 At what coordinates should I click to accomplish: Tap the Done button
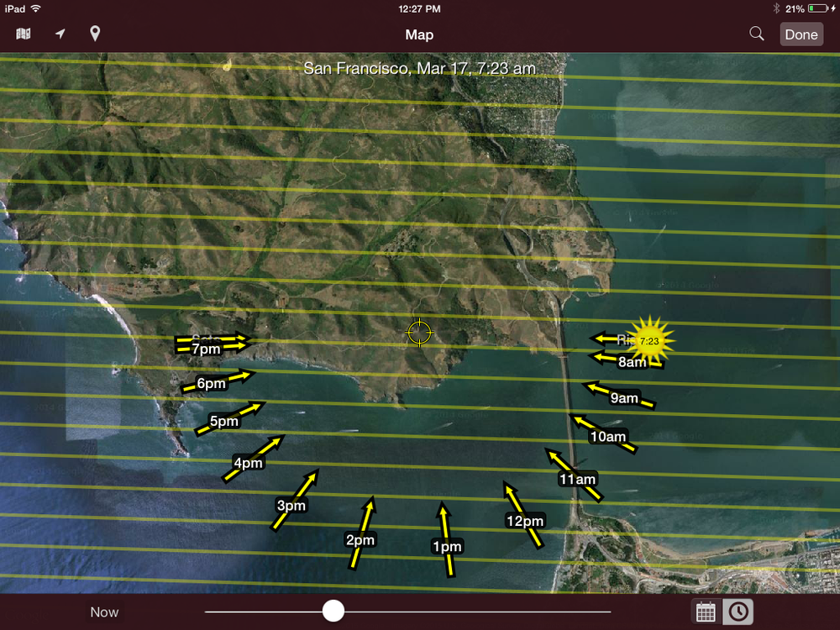click(801, 34)
